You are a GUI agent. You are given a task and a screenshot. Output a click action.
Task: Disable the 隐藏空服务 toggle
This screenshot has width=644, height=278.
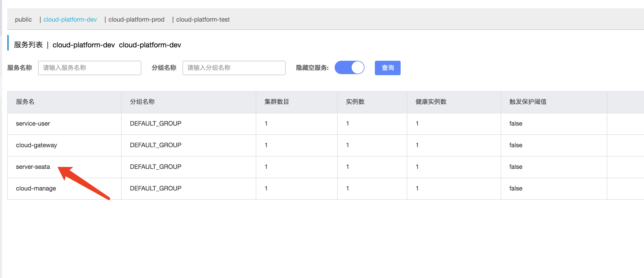[349, 67]
